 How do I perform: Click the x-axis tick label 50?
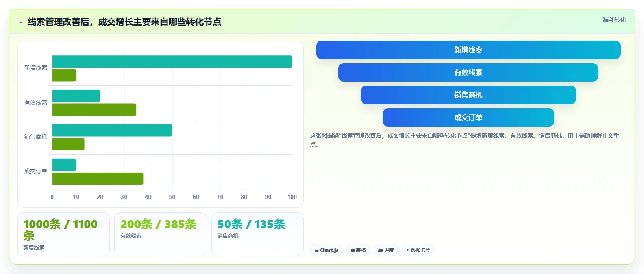coord(172,197)
